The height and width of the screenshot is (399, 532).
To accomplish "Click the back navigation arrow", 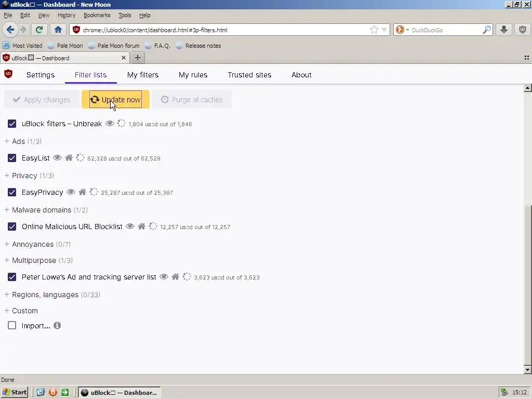I will click(10, 30).
